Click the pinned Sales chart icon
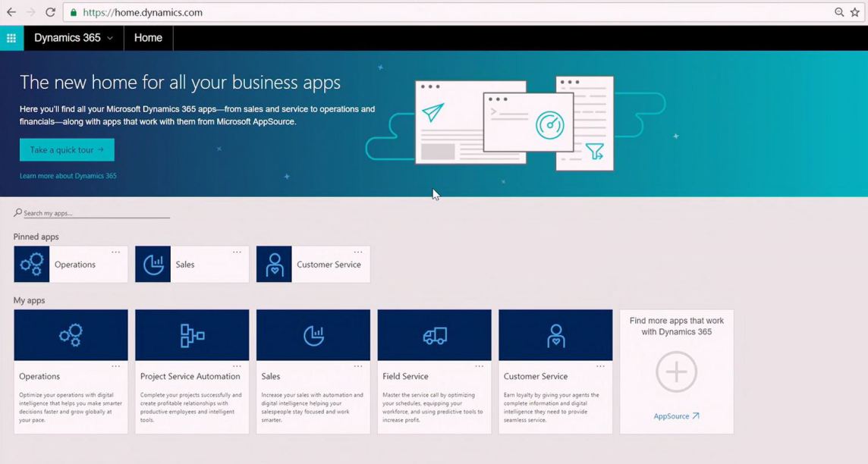 tap(153, 265)
